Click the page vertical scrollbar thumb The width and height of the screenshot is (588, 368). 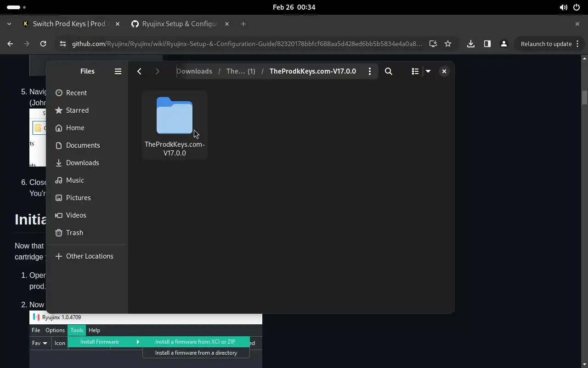tap(584, 98)
